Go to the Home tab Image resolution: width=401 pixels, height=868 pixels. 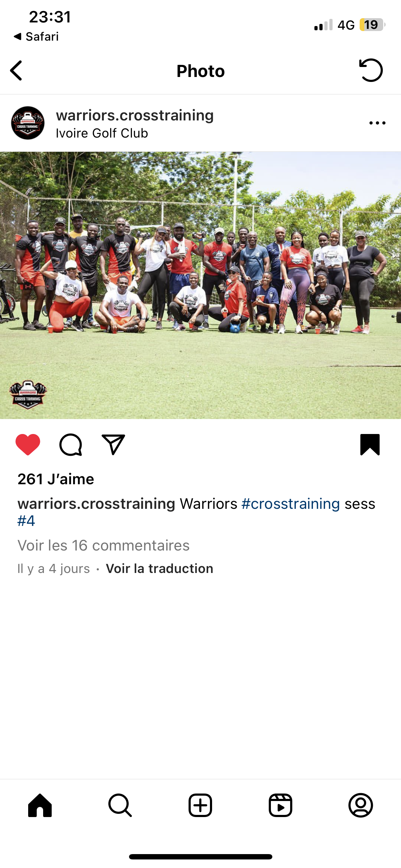(40, 805)
